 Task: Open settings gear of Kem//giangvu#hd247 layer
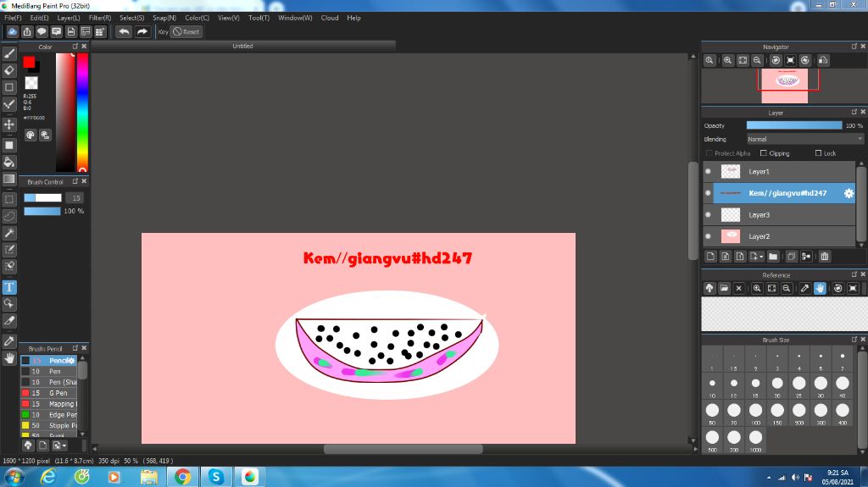[x=848, y=193]
